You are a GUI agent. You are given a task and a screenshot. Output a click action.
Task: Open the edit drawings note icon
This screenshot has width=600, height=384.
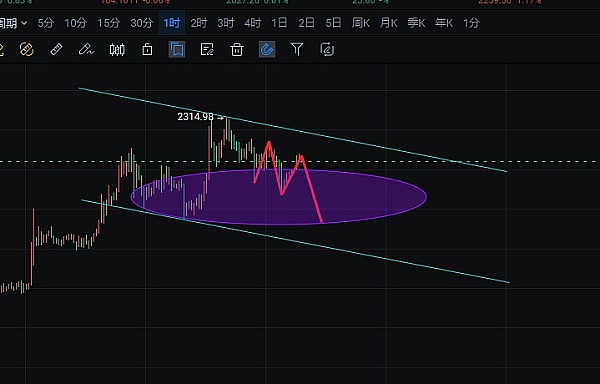[x=207, y=50]
